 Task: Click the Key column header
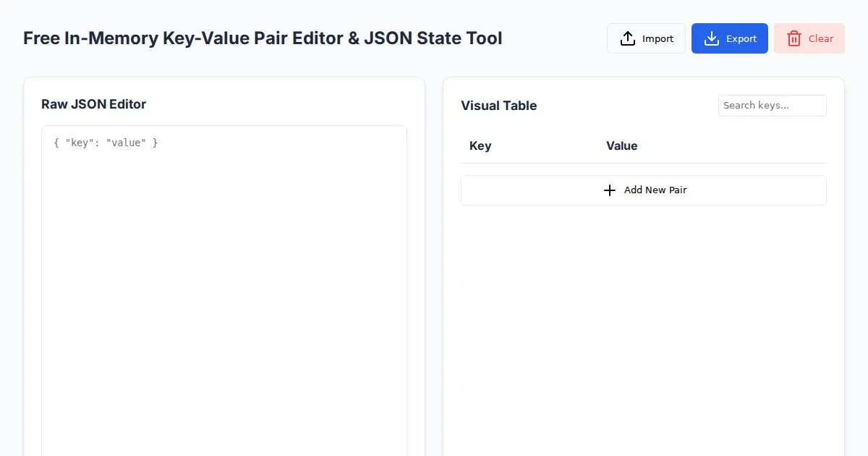click(480, 146)
